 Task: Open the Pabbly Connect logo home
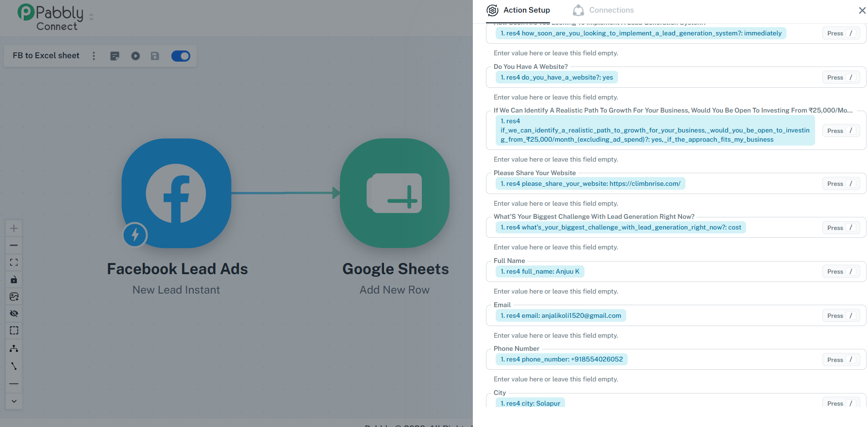50,17
